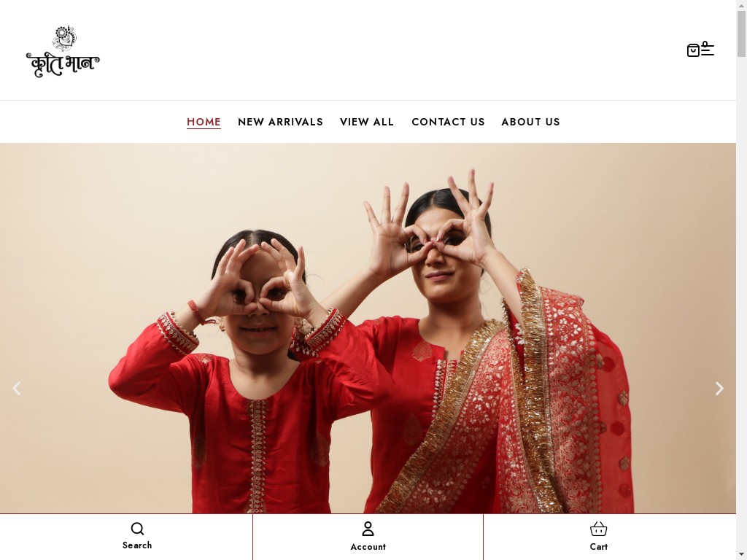Click the Search label in bottom bar

point(137,545)
